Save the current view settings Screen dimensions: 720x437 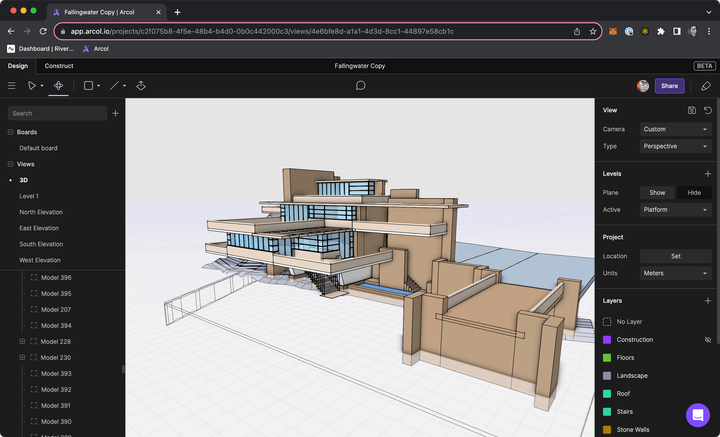coord(692,110)
